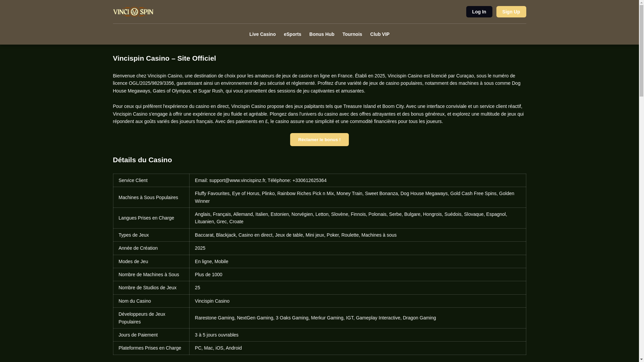Open the Tournois menu item
Image resolution: width=644 pixels, height=362 pixels.
(352, 34)
